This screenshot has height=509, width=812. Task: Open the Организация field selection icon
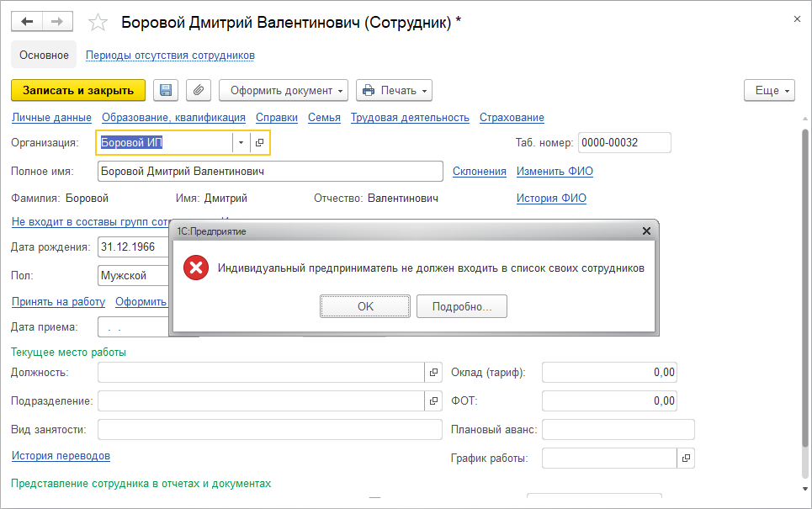pos(260,143)
